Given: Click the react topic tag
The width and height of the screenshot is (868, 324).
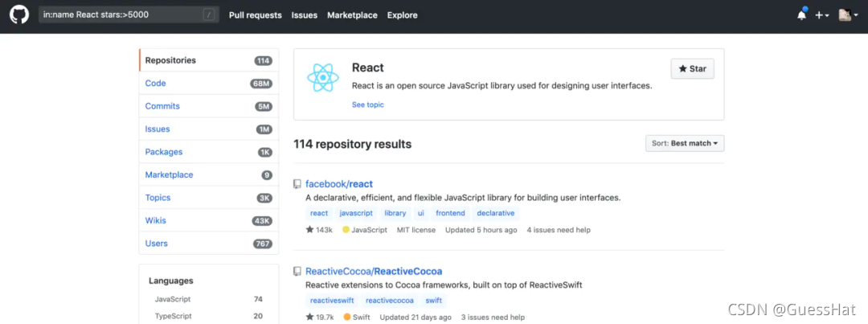Looking at the screenshot, I should pos(319,213).
